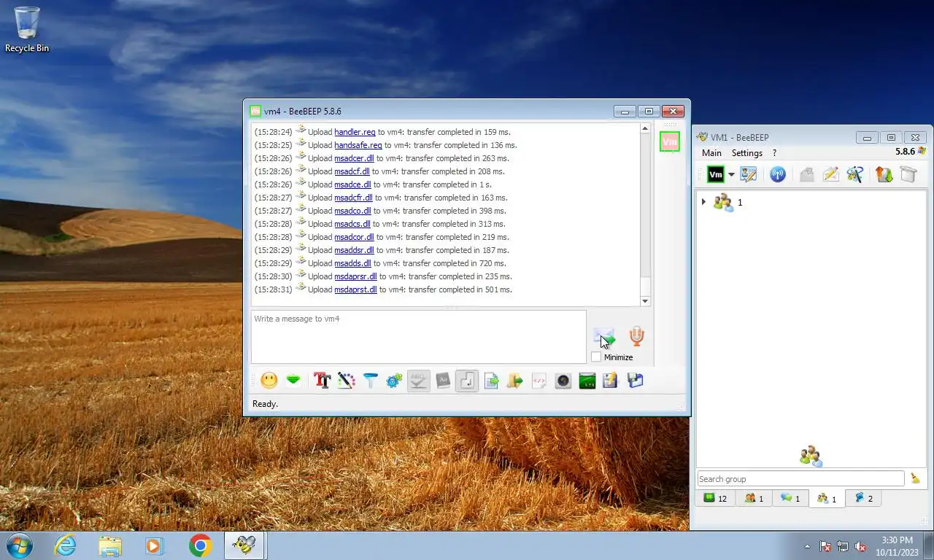Open the media player taskbar icon
934x560 pixels.
coord(154,545)
